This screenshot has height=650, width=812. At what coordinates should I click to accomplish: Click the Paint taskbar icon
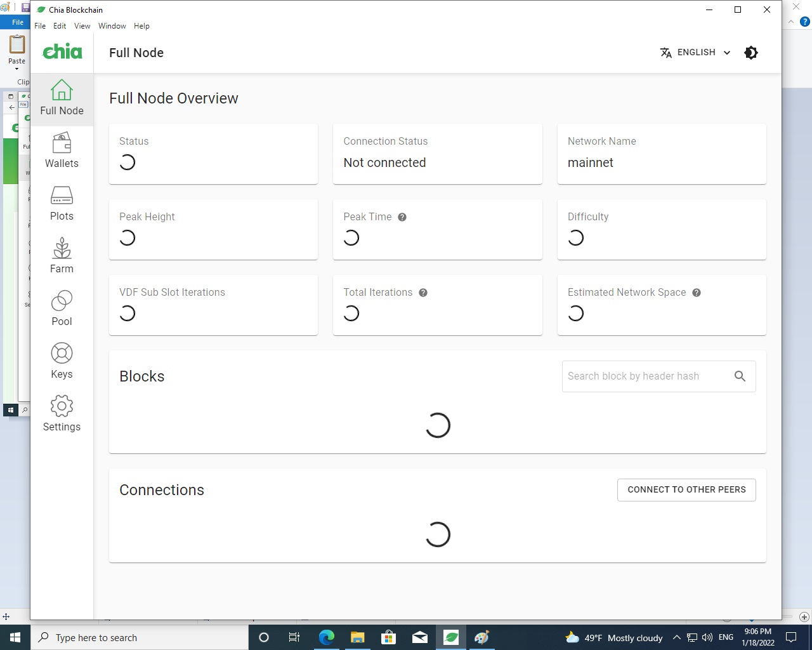point(482,637)
